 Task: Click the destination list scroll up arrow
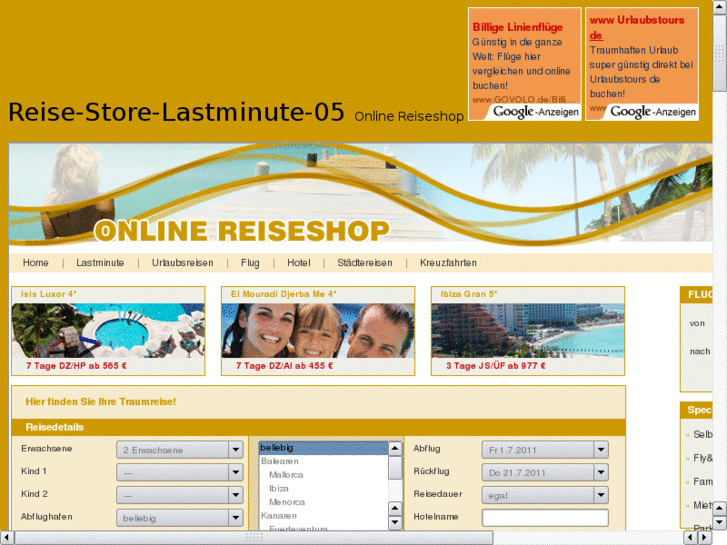(395, 448)
